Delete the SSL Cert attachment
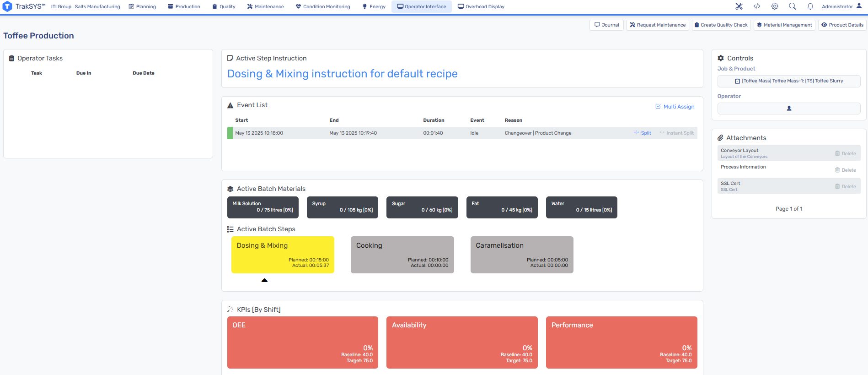This screenshot has width=868, height=375. tap(846, 187)
